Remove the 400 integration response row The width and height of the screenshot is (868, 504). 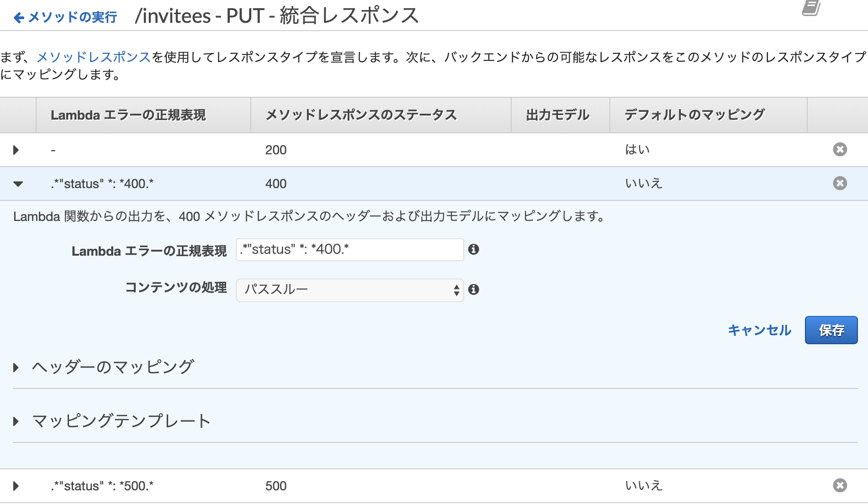tap(840, 184)
